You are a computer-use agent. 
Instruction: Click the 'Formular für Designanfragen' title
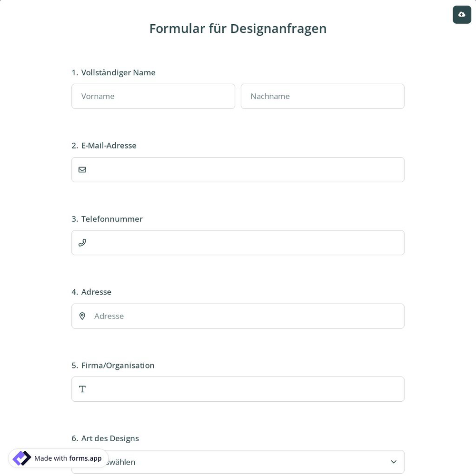(x=238, y=28)
